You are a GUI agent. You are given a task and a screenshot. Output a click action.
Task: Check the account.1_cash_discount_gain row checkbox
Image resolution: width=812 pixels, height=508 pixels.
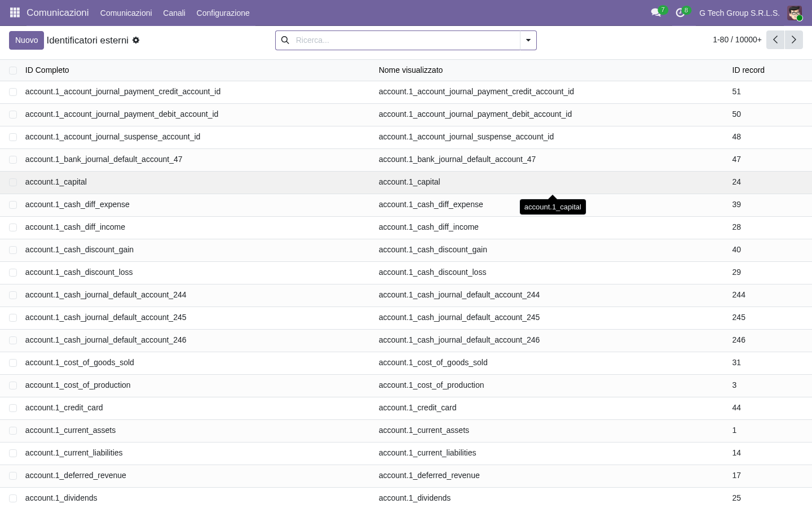click(x=13, y=250)
